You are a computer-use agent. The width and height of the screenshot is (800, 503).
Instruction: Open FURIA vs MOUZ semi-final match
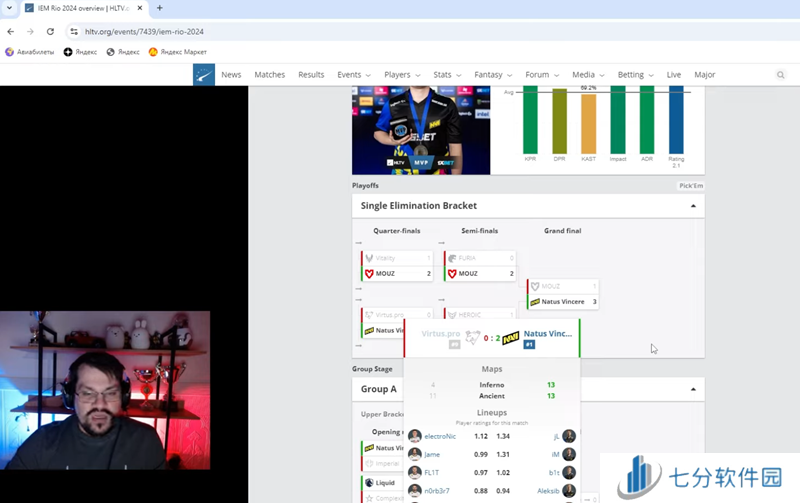[480, 266]
